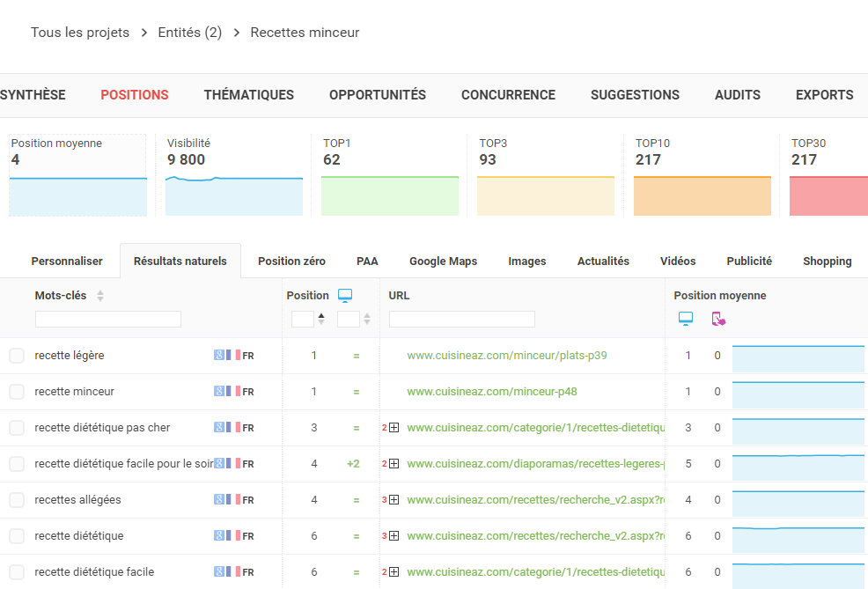
Task: Click the sort arrows of second Position filter
Action: (x=366, y=319)
